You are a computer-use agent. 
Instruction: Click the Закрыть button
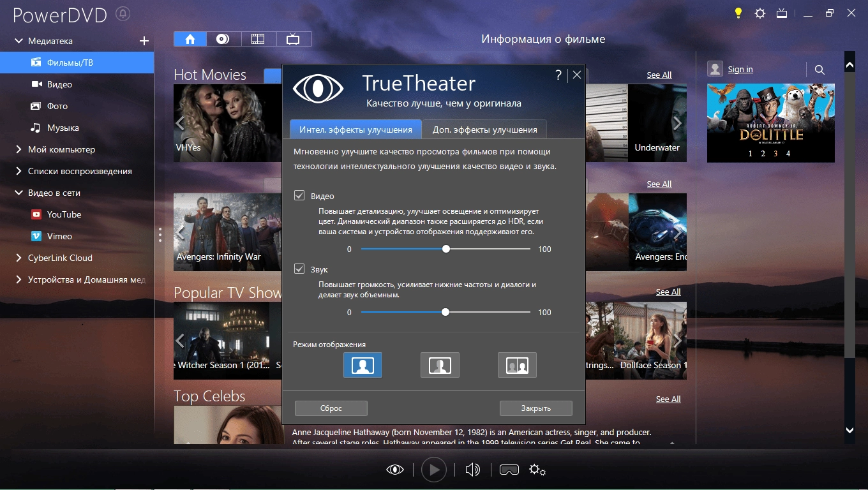[x=535, y=408]
